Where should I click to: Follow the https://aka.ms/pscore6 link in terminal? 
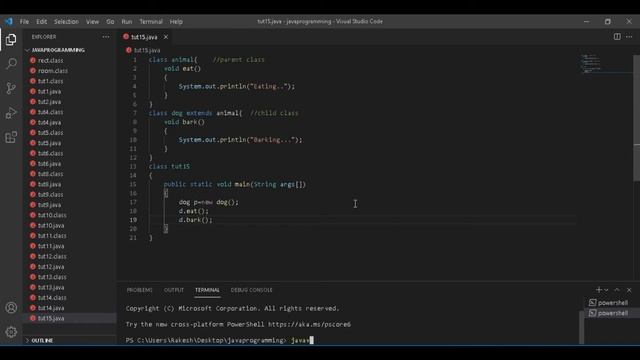(x=309, y=324)
